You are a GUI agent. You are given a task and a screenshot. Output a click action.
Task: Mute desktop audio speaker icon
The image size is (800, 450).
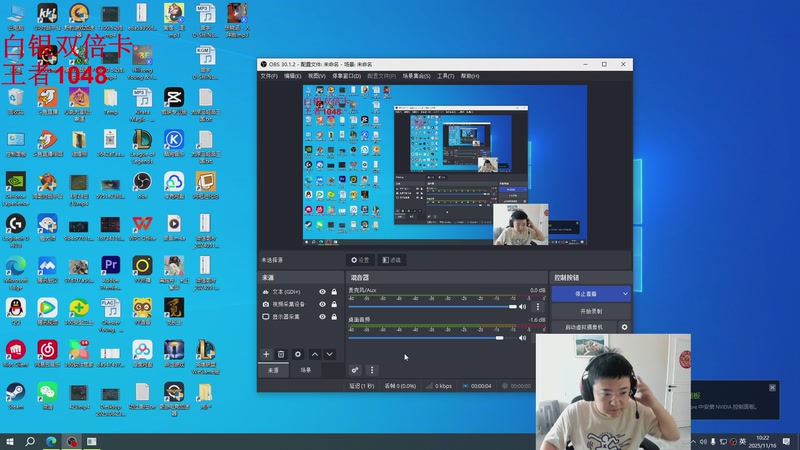(522, 338)
